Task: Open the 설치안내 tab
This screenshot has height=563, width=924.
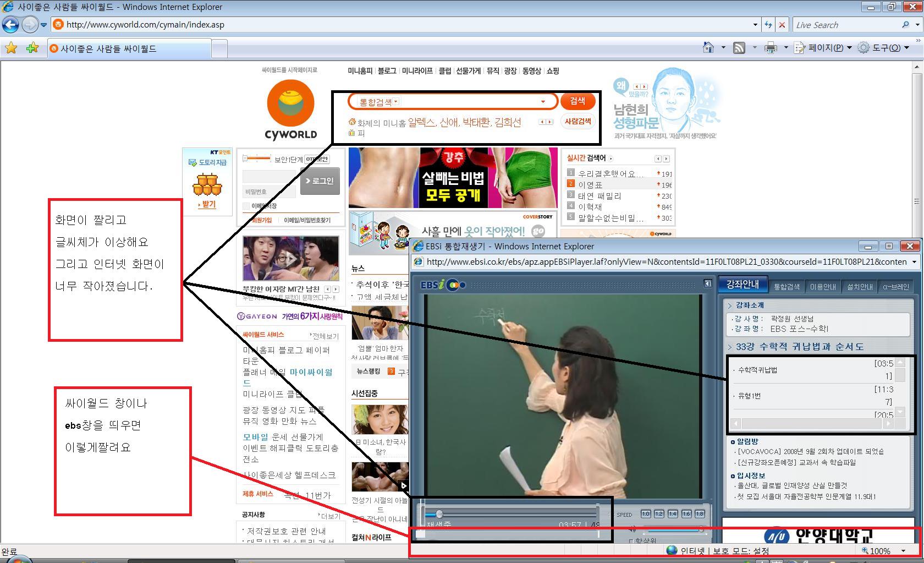Action: (860, 287)
